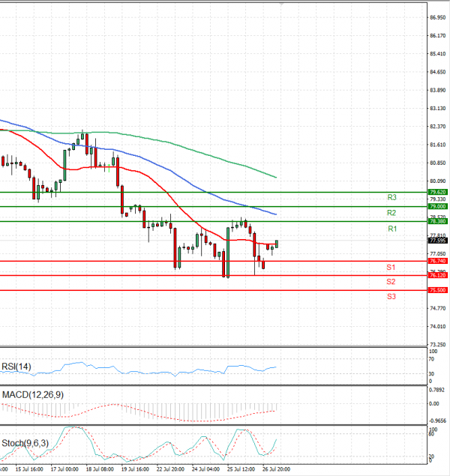Click the 17 Jul 00:00 time label
This screenshot has width=450, height=476.
click(64, 469)
